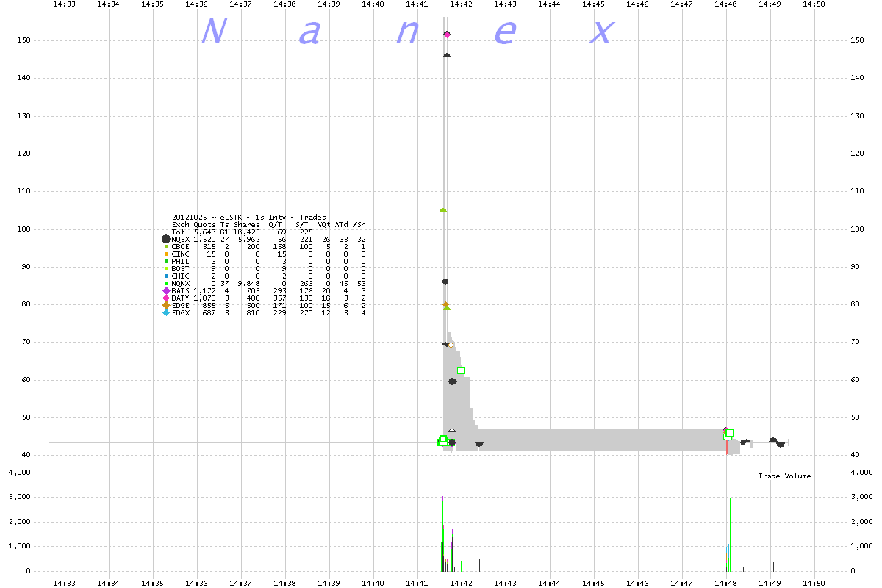Click the NQEX black circle legend icon

166,239
